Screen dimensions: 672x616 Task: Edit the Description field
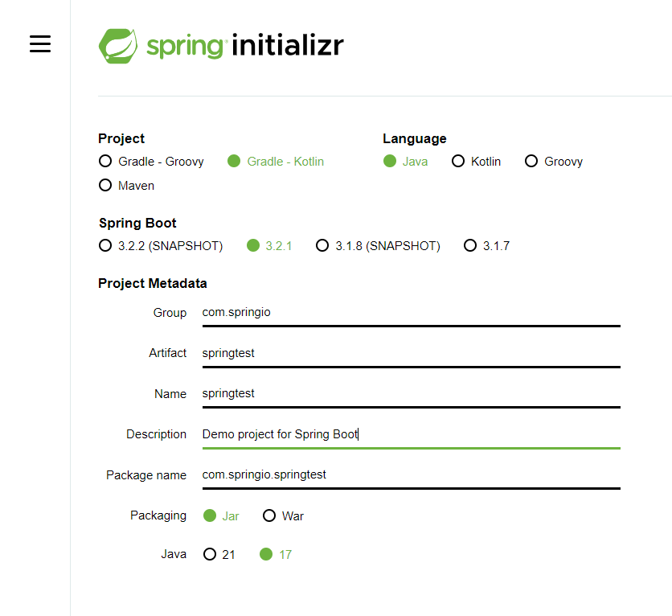click(x=411, y=434)
